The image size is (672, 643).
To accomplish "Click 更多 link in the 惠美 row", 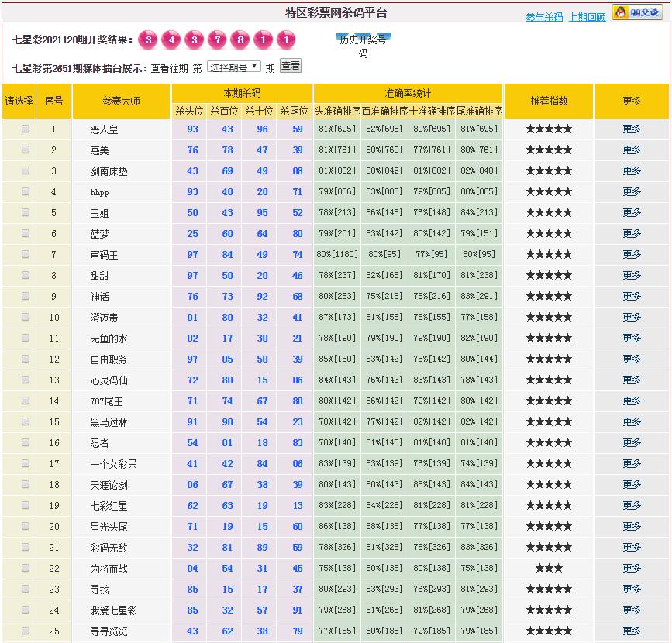I will click(x=632, y=150).
